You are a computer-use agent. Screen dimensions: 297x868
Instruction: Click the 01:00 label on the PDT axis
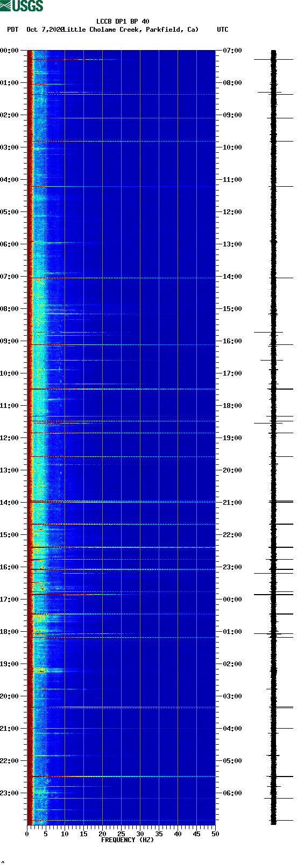coord(10,83)
